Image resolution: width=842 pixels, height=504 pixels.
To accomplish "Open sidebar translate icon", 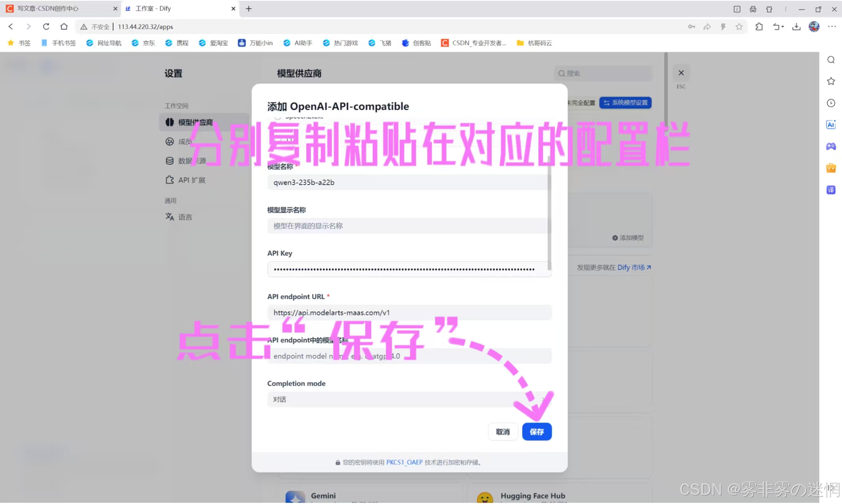I will click(x=831, y=190).
